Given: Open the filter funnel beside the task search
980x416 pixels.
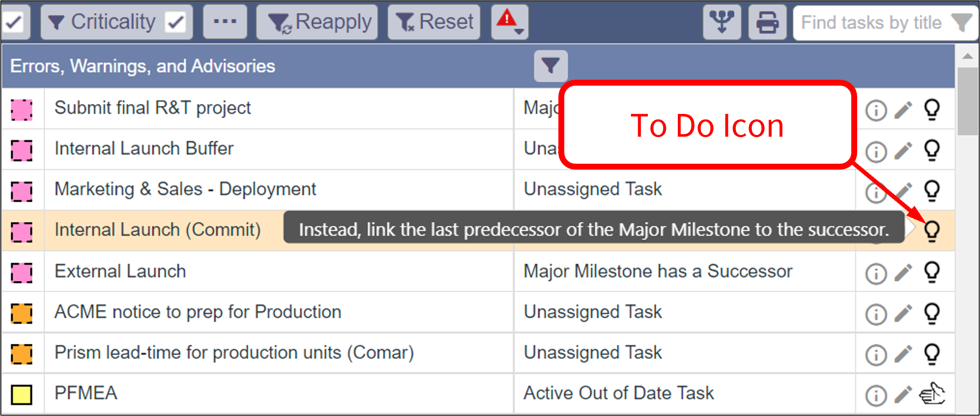Looking at the screenshot, I should click(961, 22).
